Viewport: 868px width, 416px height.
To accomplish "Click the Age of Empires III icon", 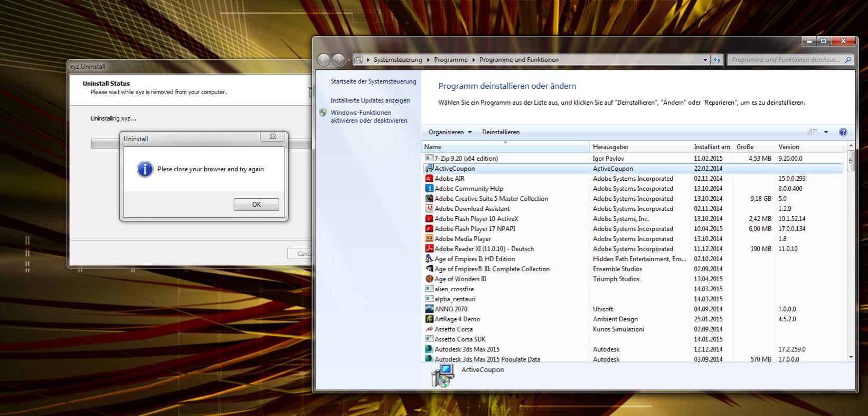I will 429,269.
